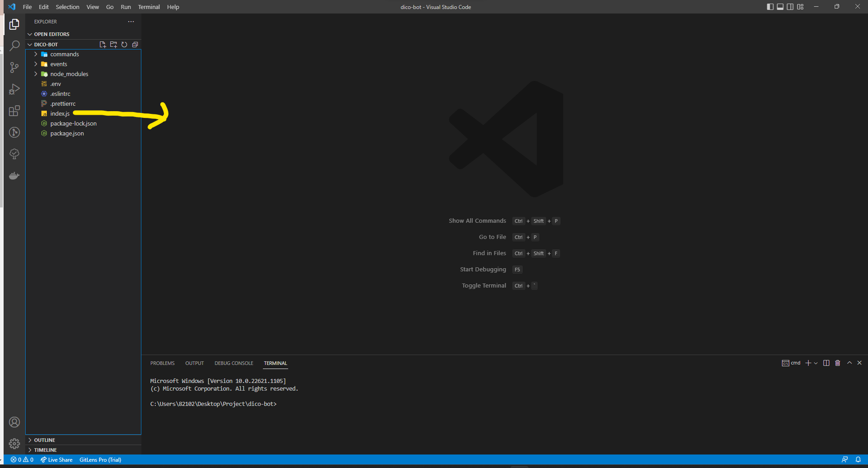This screenshot has height=468, width=868.
Task: Click the VS Code logo in title bar
Action: tap(12, 7)
